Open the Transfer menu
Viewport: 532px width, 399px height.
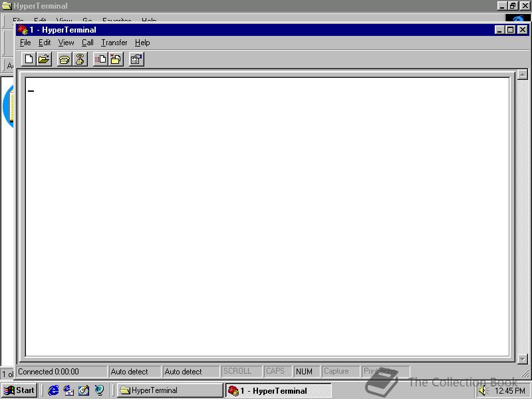pyautogui.click(x=114, y=43)
